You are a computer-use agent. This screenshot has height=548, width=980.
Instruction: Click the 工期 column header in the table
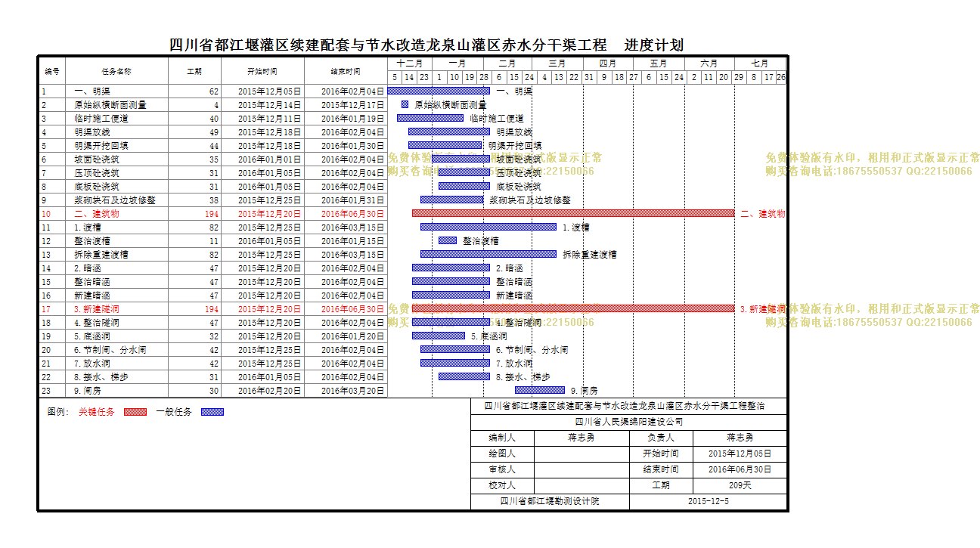coord(195,72)
